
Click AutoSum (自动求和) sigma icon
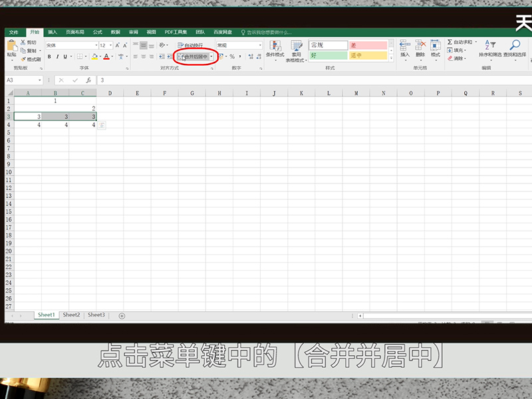[x=450, y=42]
